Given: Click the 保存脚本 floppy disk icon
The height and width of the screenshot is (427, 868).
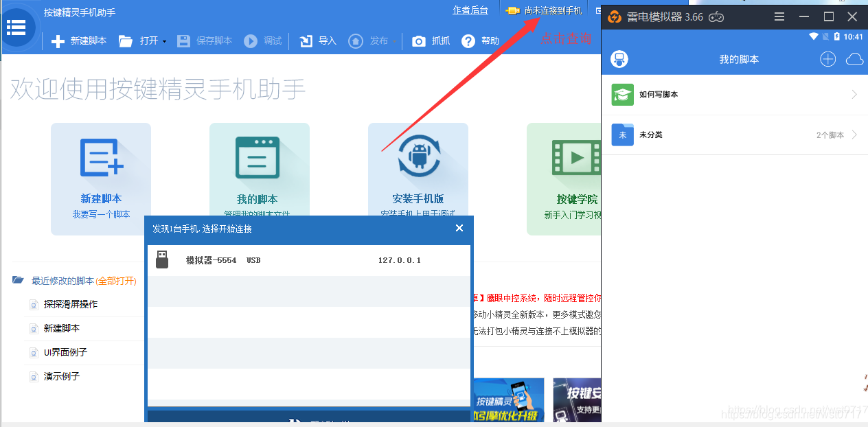Looking at the screenshot, I should pos(183,41).
